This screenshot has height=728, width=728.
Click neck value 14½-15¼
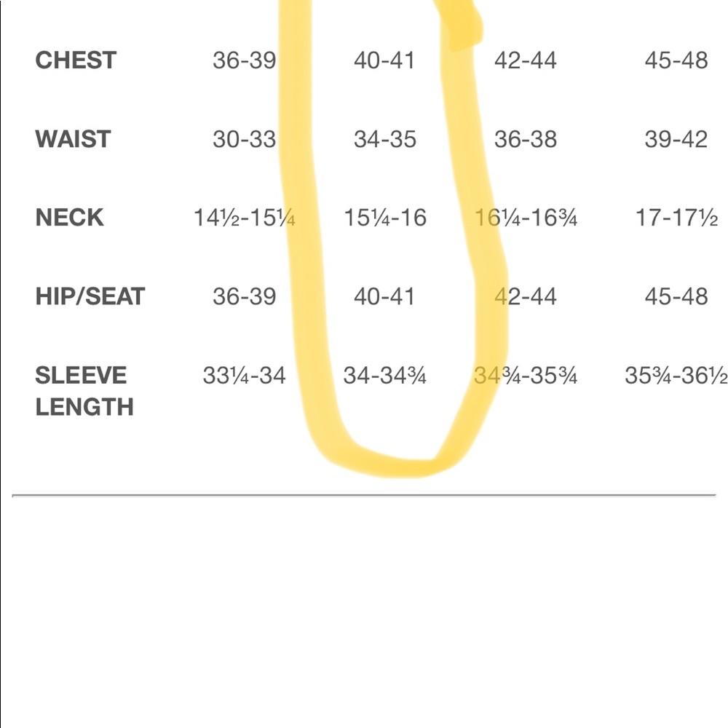244,218
